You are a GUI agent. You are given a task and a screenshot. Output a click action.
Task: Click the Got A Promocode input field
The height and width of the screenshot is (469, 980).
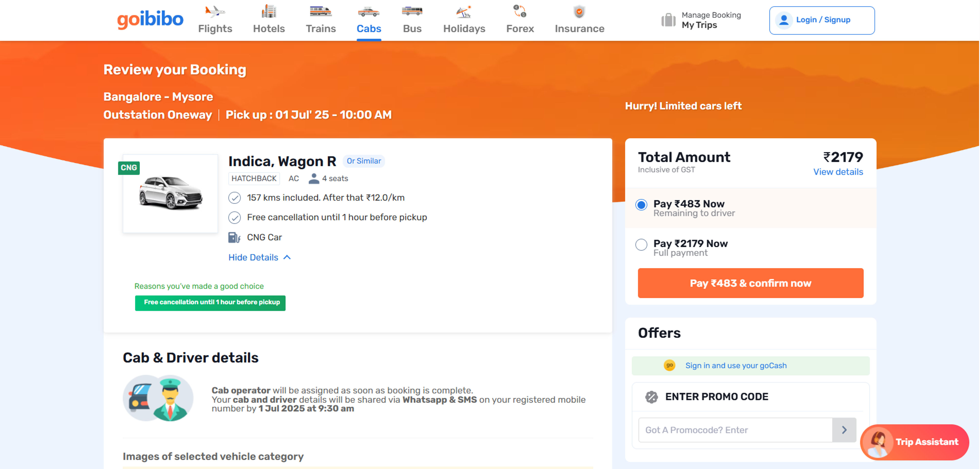(735, 430)
